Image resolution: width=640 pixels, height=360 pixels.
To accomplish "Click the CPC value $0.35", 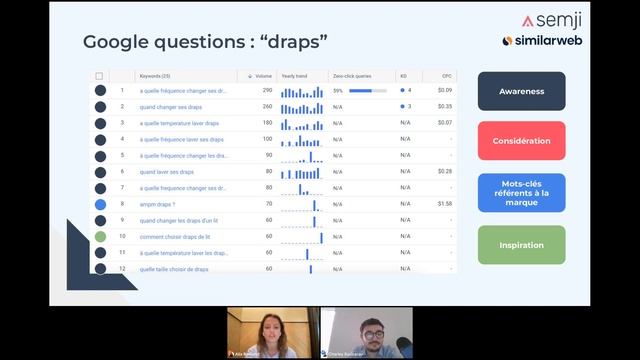I will coord(445,107).
